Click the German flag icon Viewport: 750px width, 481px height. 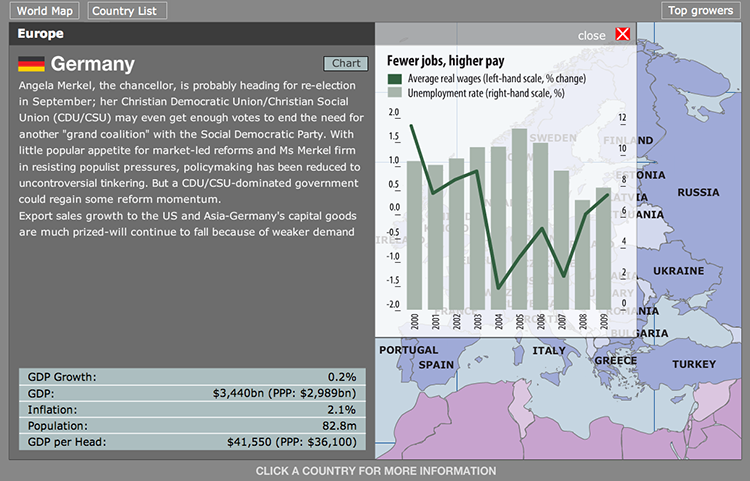(31, 64)
